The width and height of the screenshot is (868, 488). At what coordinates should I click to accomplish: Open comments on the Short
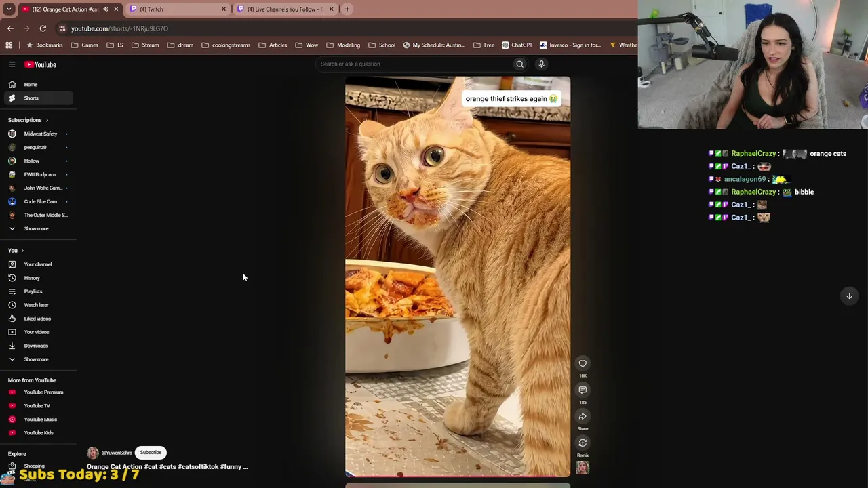coord(583,390)
